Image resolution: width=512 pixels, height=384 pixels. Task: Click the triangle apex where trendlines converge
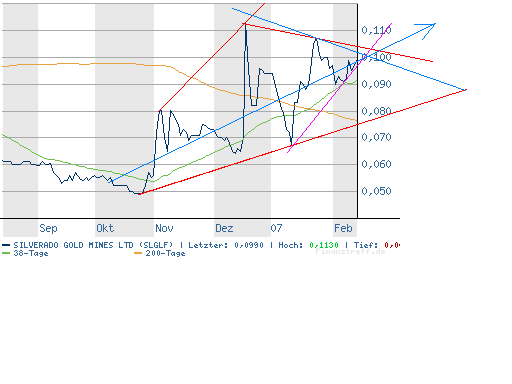coord(465,90)
